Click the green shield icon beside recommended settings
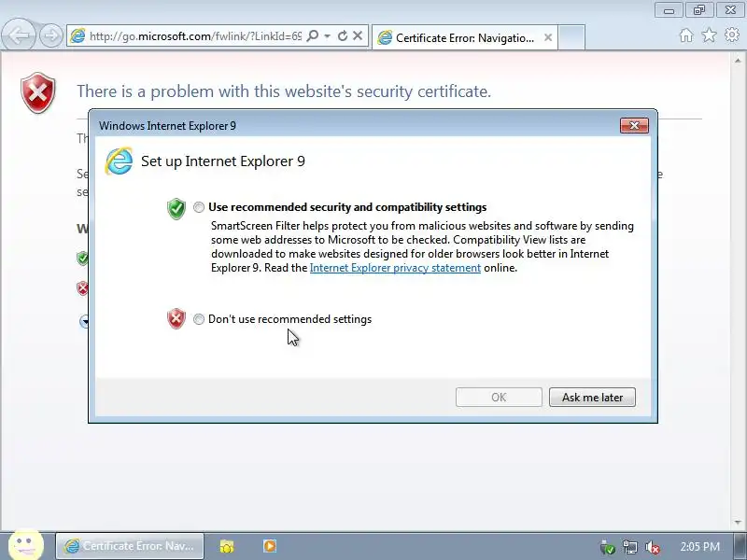The width and height of the screenshot is (747, 560). pos(176,208)
